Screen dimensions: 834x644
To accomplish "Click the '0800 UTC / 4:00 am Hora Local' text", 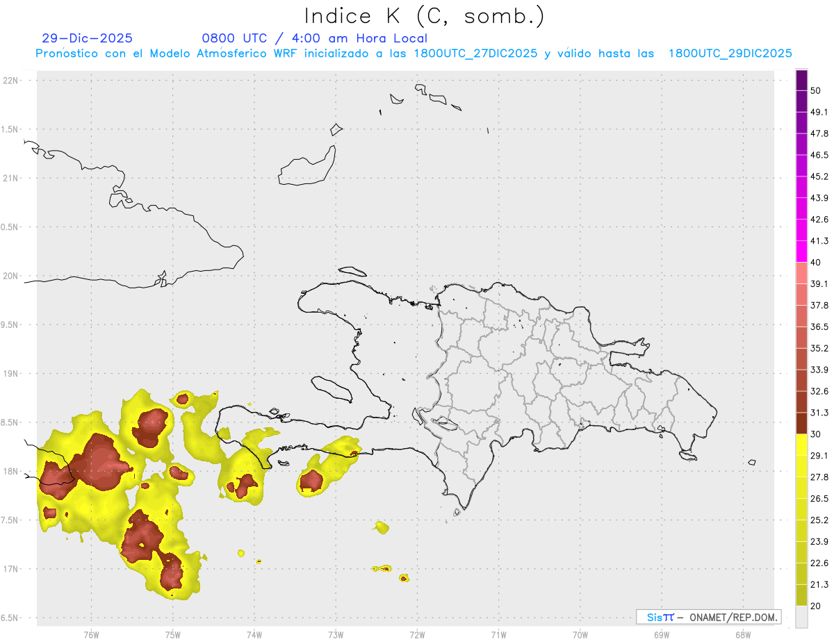I will [314, 38].
